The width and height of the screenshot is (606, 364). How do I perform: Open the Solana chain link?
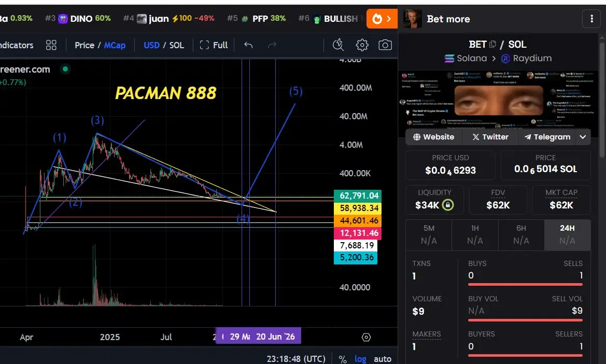[x=466, y=59]
